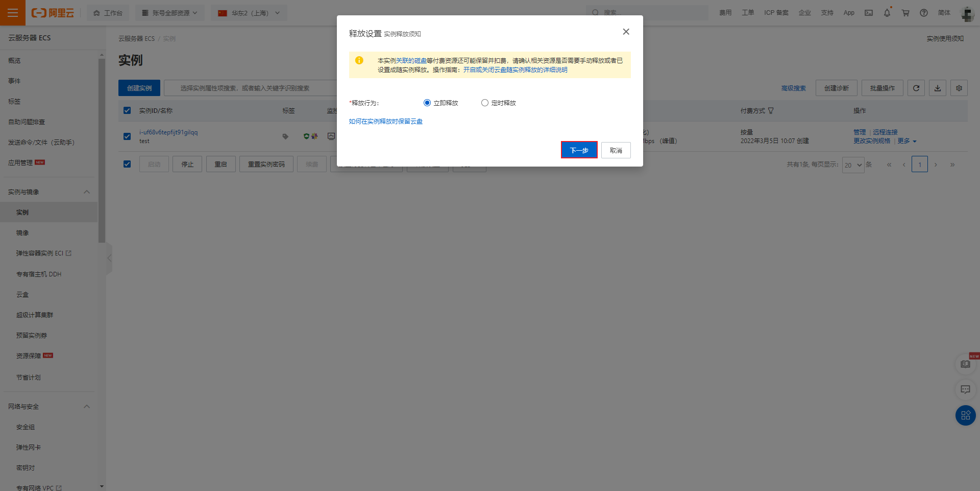Click the 重置实例密码 button
Image resolution: width=980 pixels, height=491 pixels.
[266, 164]
